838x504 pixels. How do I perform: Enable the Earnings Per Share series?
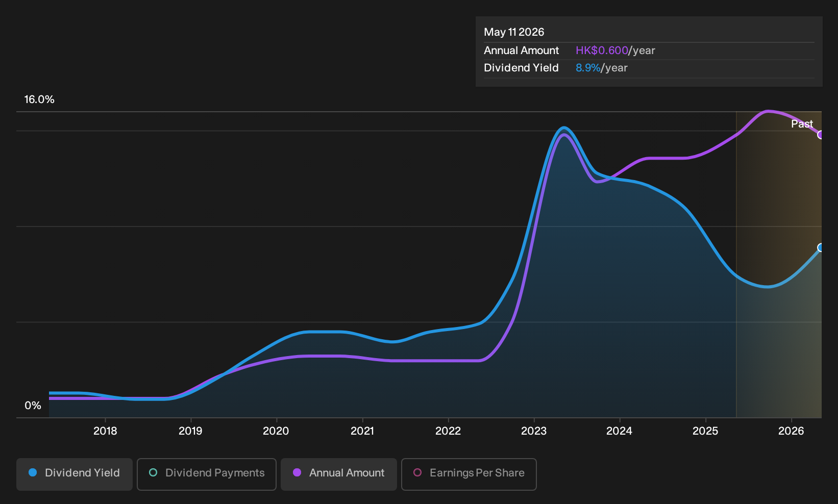[x=469, y=474]
